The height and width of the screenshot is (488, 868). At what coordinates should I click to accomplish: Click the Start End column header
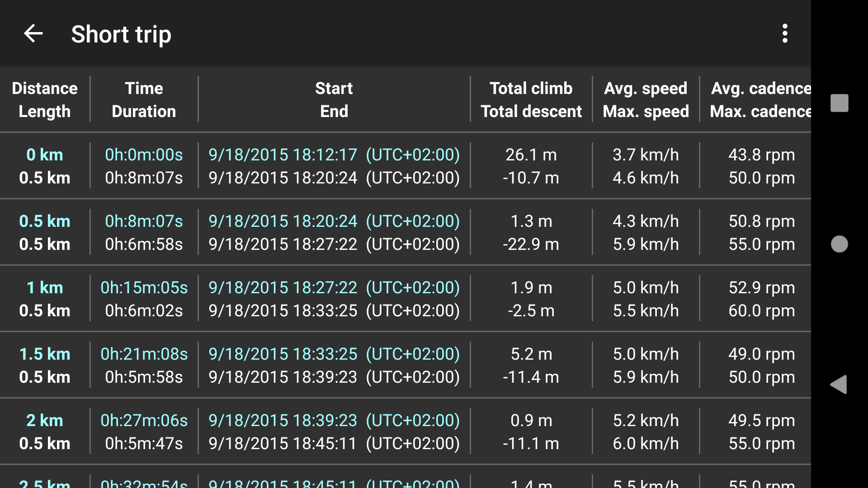pos(334,100)
